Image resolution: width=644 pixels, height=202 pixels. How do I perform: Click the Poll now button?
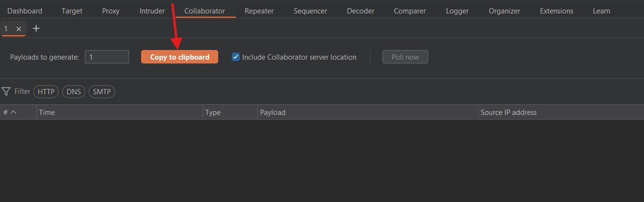[405, 57]
